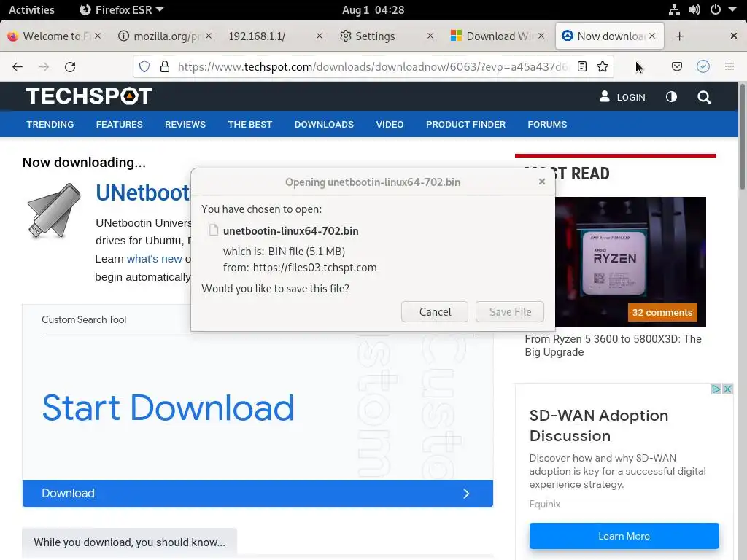Toggle reader view icon in address bar
The width and height of the screenshot is (747, 560).
point(581,66)
